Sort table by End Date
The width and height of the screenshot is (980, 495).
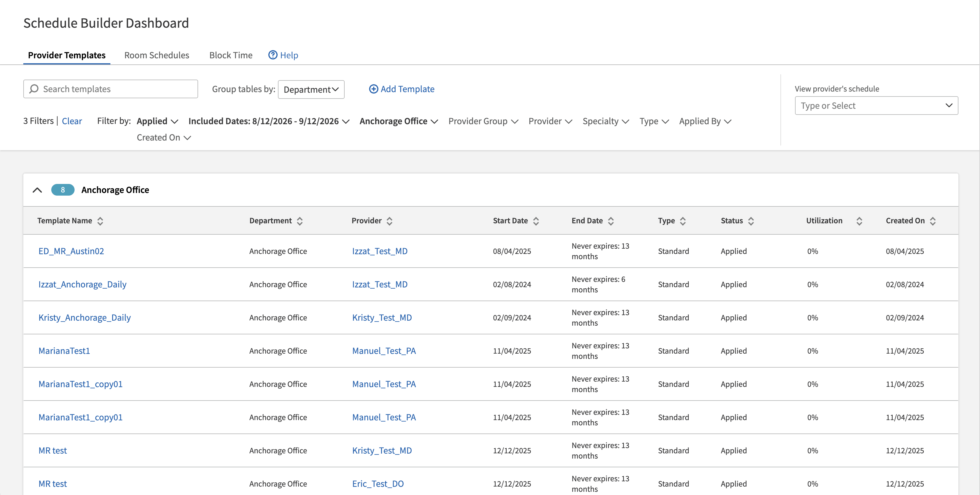(x=611, y=221)
